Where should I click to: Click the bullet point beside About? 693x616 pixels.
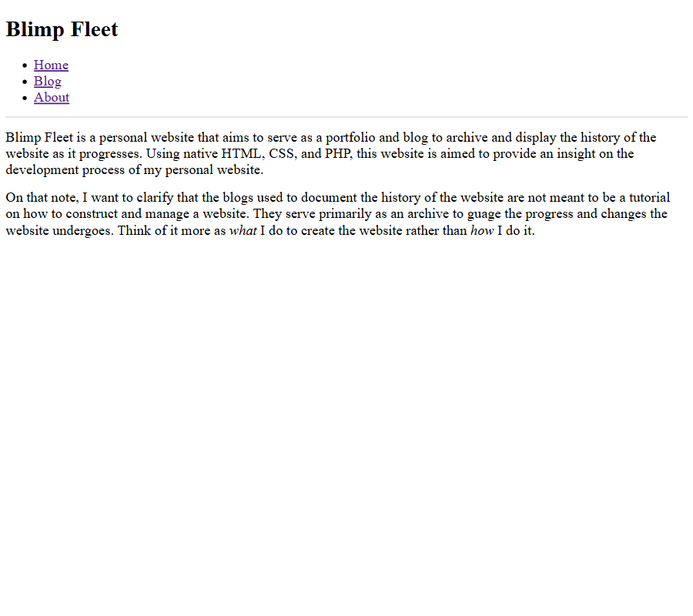click(26, 99)
